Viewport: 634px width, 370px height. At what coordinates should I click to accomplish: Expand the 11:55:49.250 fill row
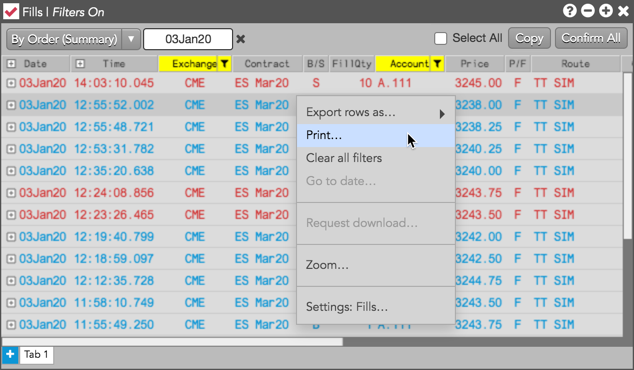(11, 324)
